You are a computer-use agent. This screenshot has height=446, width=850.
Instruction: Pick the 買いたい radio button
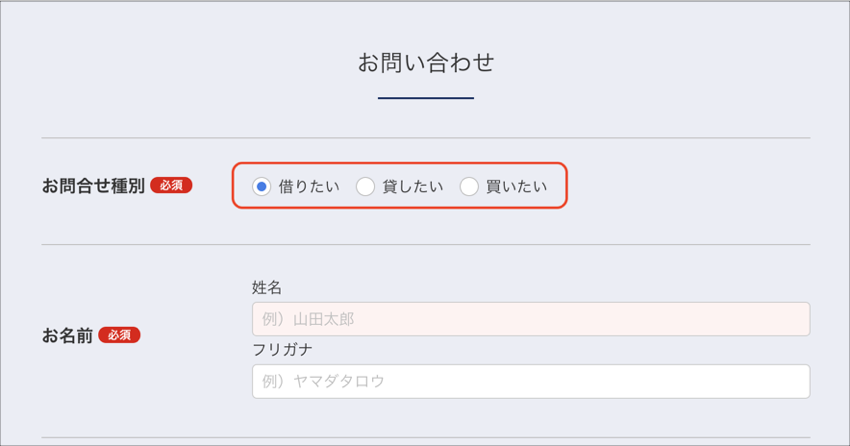pyautogui.click(x=469, y=186)
